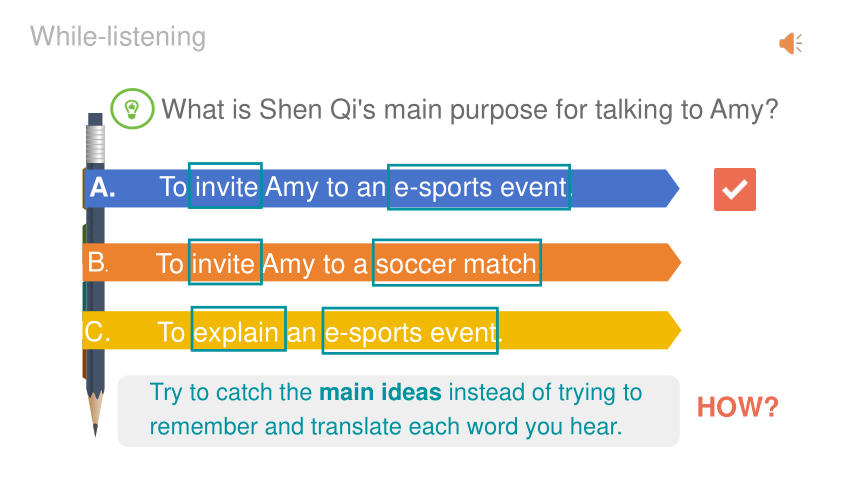The image size is (860, 484).
Task: Click the green lightbulb hint icon
Action: pos(132,109)
